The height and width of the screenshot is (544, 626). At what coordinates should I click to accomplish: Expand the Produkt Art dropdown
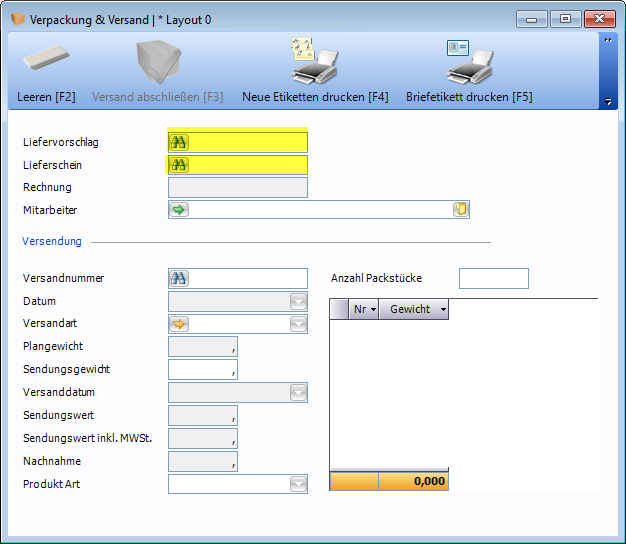298,485
